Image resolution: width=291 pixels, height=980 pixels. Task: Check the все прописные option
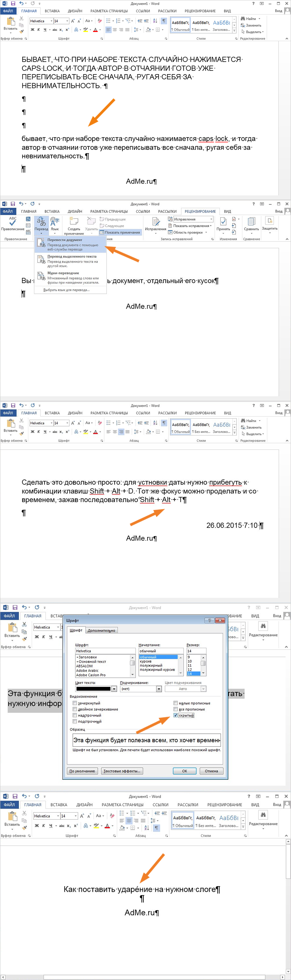pos(176,709)
